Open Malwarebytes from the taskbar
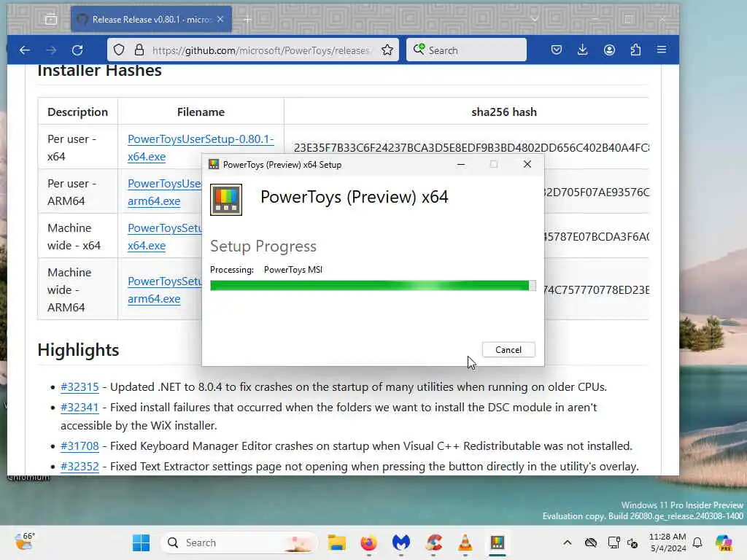This screenshot has width=747, height=560. (401, 542)
